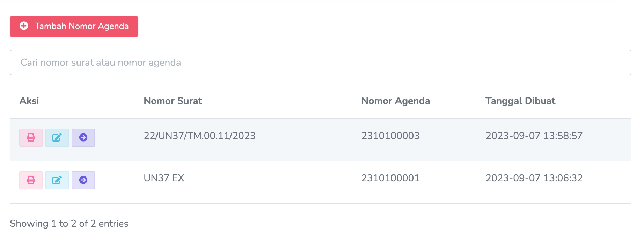Click the Showing 1 to 2 entries text
The width and height of the screenshot is (644, 239).
coord(69,224)
